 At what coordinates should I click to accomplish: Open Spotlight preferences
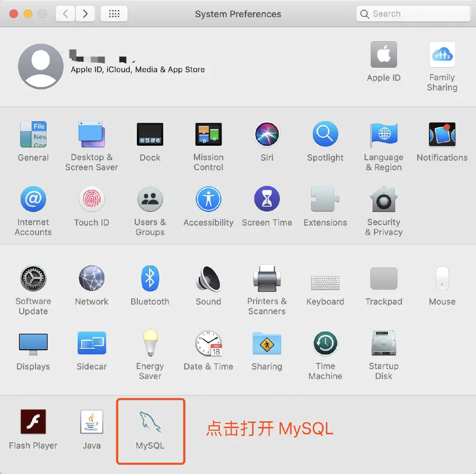point(325,134)
